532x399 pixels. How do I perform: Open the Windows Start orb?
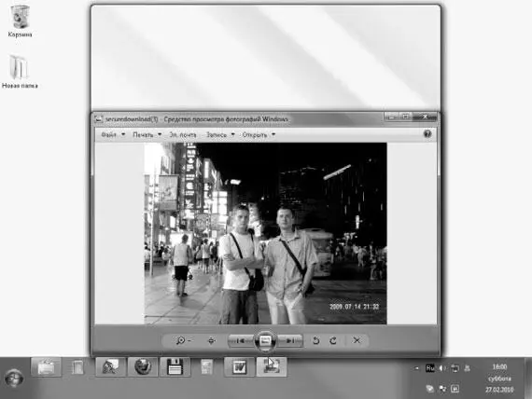point(14,378)
